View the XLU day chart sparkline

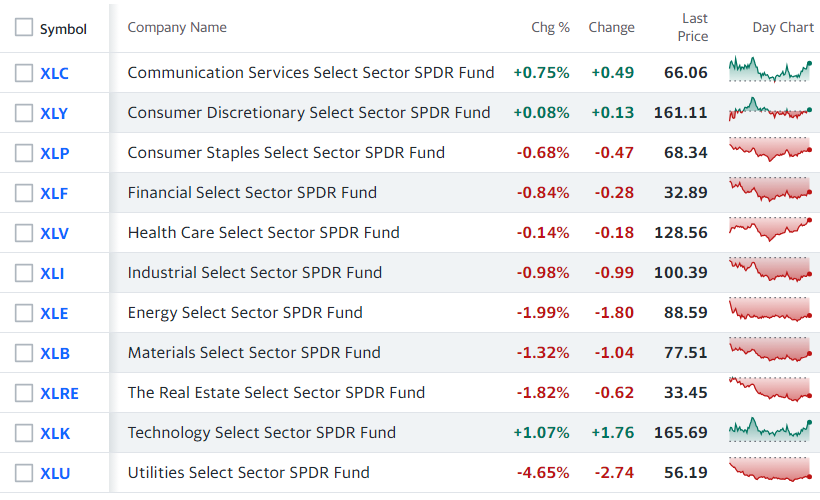pyautogui.click(x=770, y=472)
